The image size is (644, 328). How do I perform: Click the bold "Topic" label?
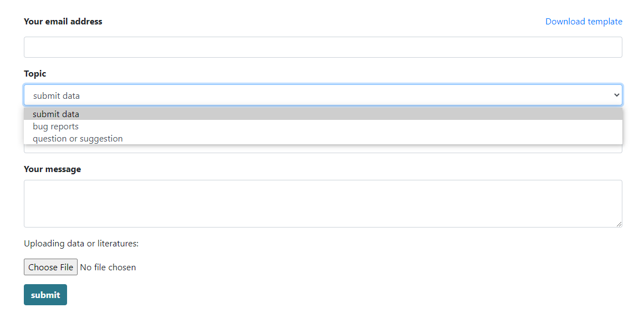(35, 74)
